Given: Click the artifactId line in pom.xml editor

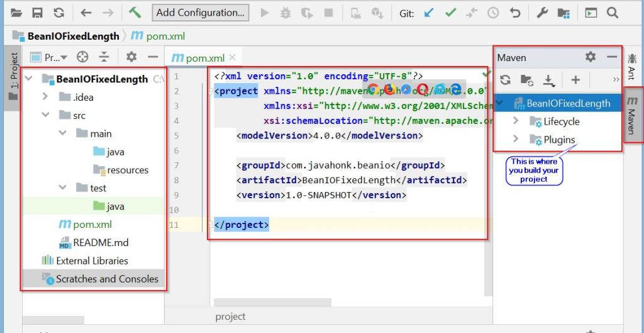Looking at the screenshot, I should (x=352, y=180).
